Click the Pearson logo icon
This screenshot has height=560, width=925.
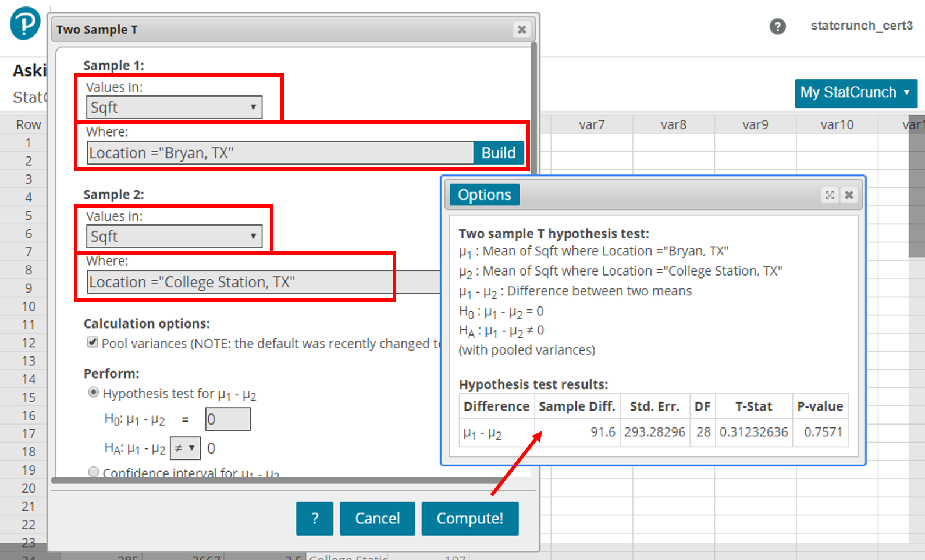(x=25, y=23)
